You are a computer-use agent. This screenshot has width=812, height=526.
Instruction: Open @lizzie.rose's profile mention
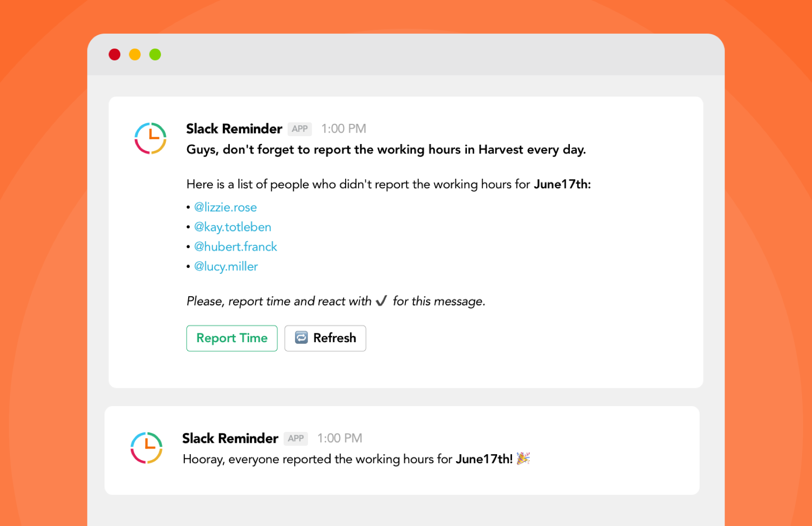(x=225, y=207)
